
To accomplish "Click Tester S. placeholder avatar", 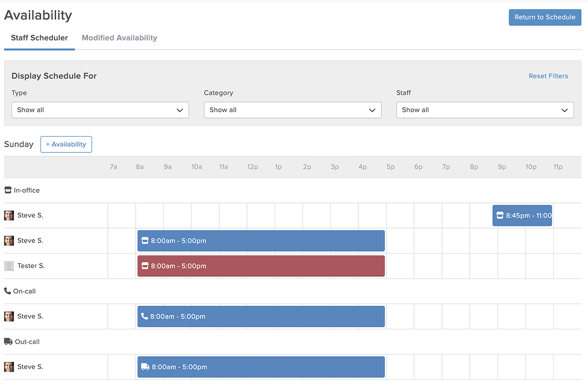I will (9, 266).
